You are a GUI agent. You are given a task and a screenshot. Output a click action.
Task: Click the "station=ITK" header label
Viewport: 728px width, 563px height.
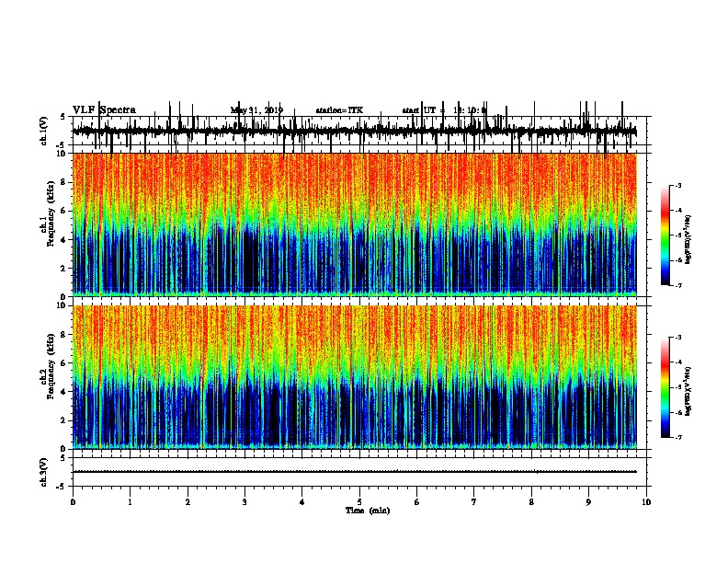pyautogui.click(x=339, y=110)
